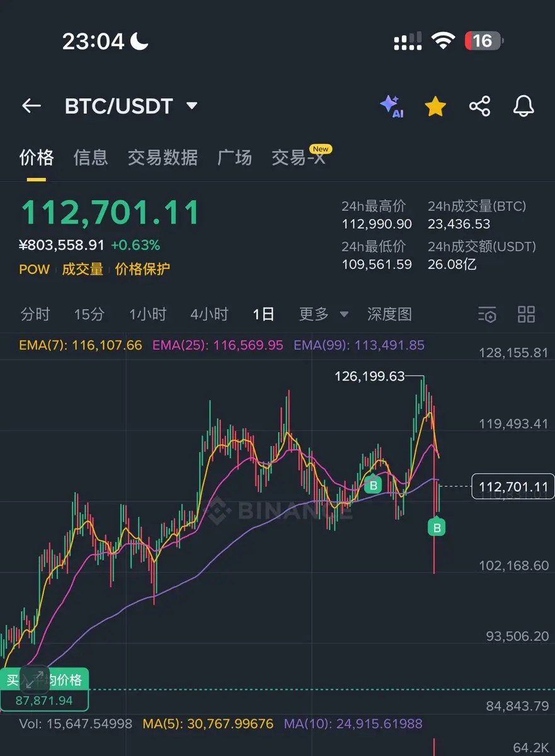The height and width of the screenshot is (756, 555).
Task: Tap the large price 112,701.11
Action: (x=110, y=213)
